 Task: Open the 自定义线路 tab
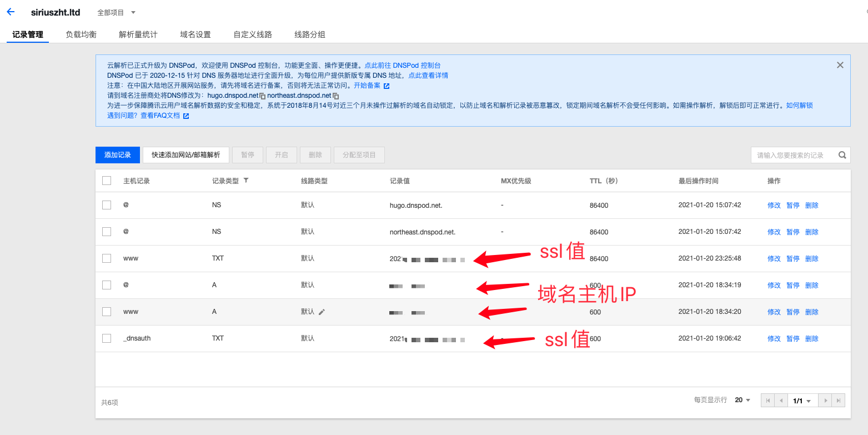click(253, 34)
